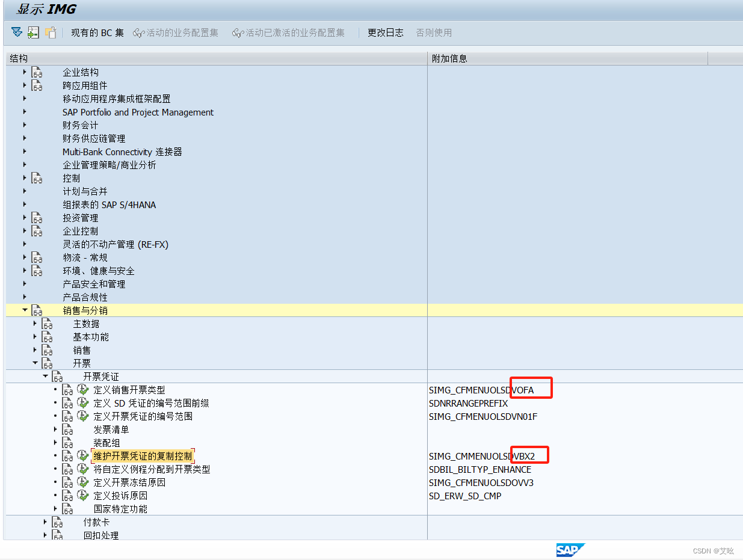Execute activity icon for 定义开票凭证的编号范围
The image size is (743, 560).
(83, 416)
